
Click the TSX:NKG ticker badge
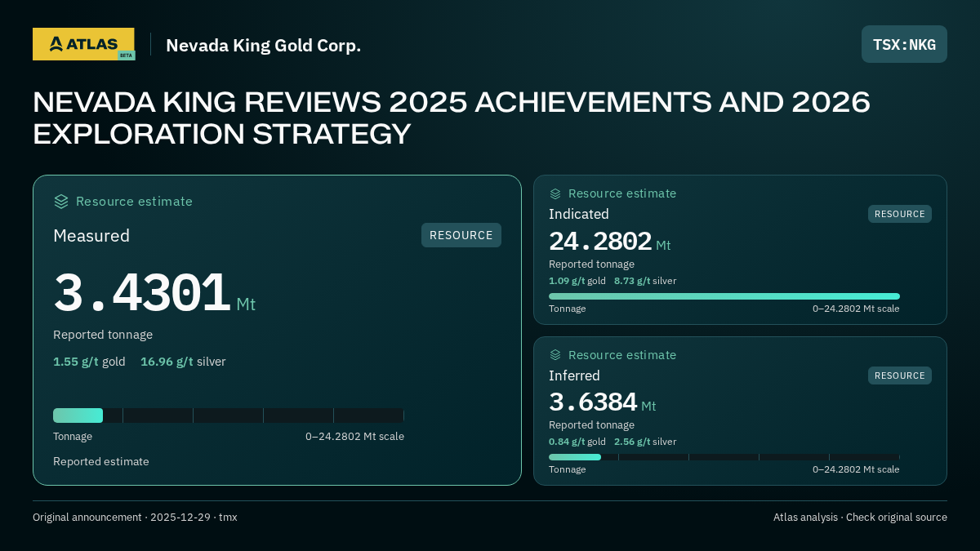[904, 44]
